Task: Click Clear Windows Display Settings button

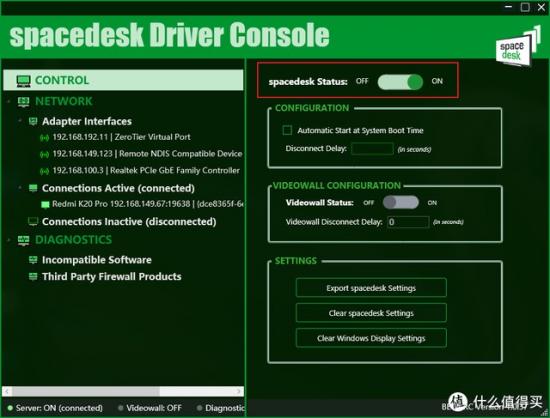Action: (371, 338)
